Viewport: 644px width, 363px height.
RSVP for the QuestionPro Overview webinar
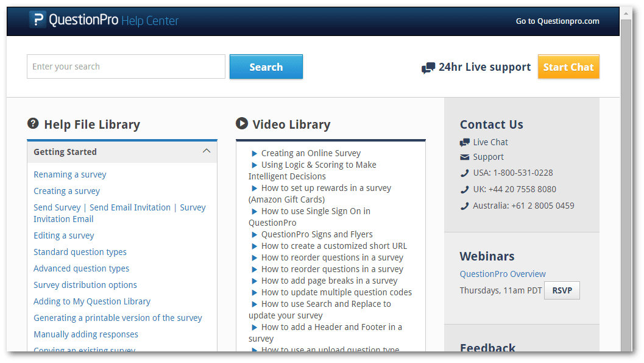tap(562, 290)
